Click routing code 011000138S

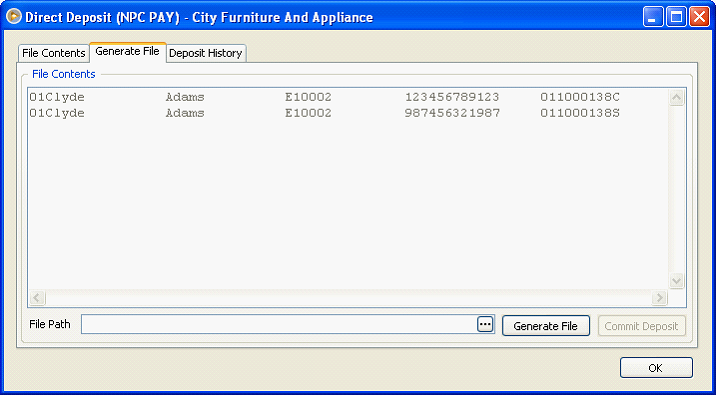coord(580,113)
